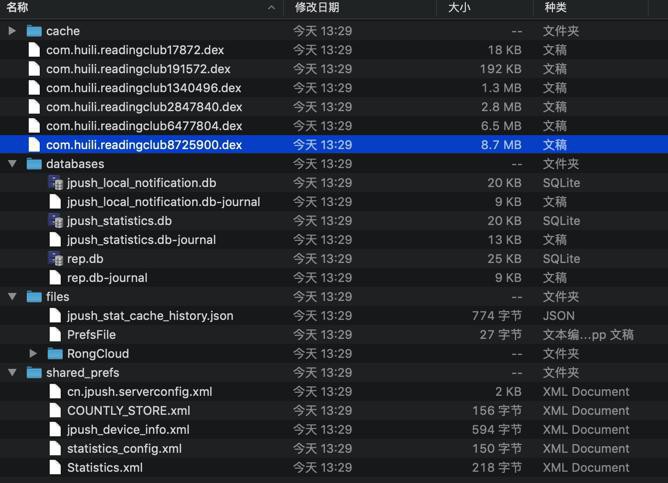This screenshot has width=668, height=483.
Task: Click the com.huili.readingclub8725900.dex document icon
Action: coord(34,145)
